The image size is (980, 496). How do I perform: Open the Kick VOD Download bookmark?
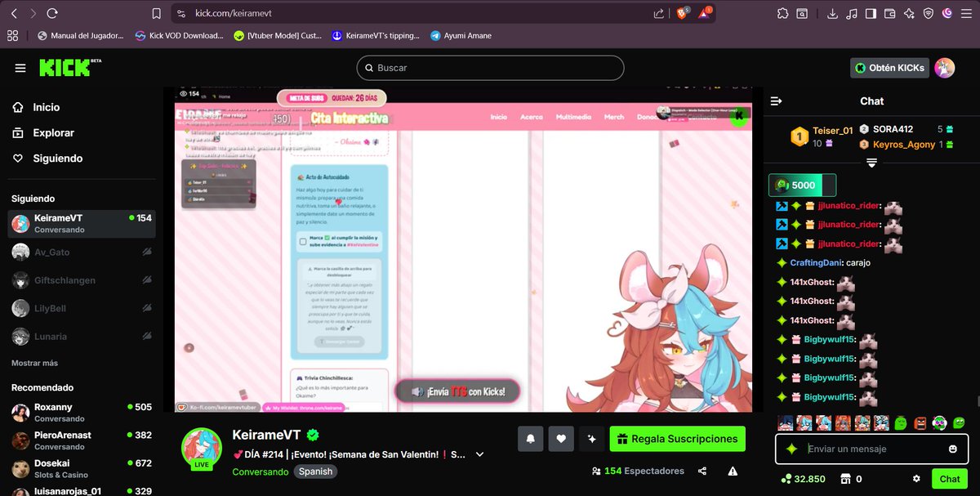(x=180, y=36)
